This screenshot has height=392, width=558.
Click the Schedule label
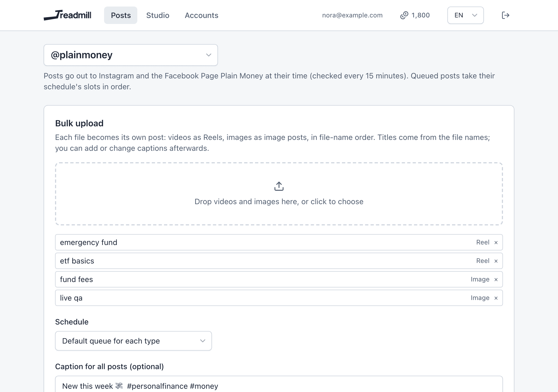[x=72, y=322]
